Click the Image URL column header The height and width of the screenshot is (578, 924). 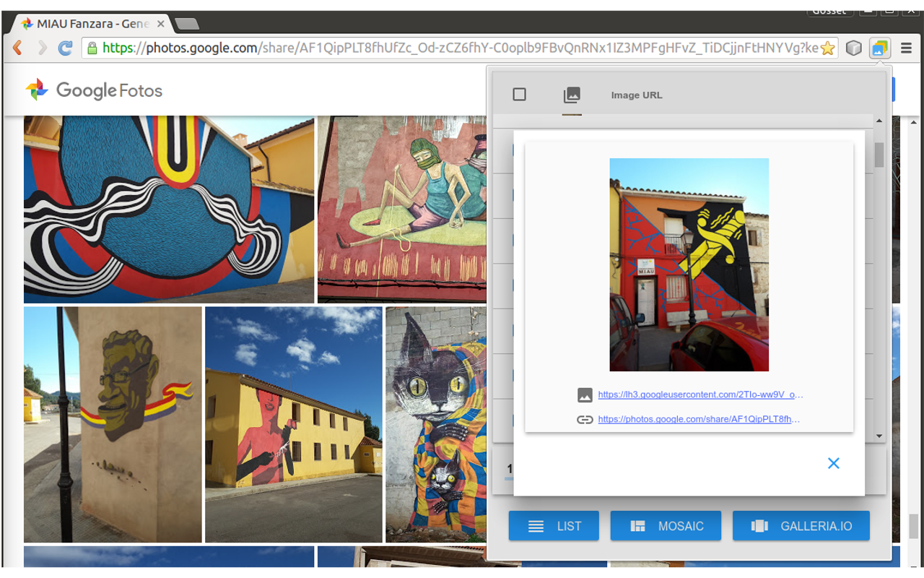pyautogui.click(x=636, y=95)
